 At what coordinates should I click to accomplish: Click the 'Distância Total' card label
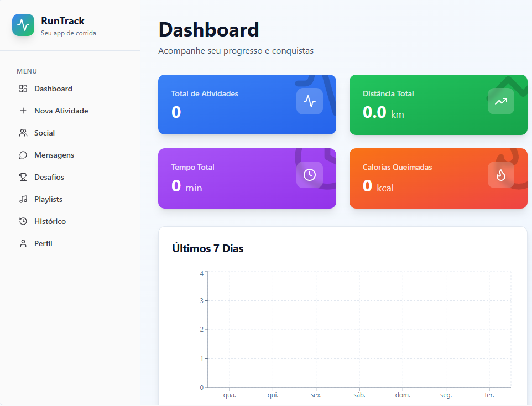[x=388, y=93]
